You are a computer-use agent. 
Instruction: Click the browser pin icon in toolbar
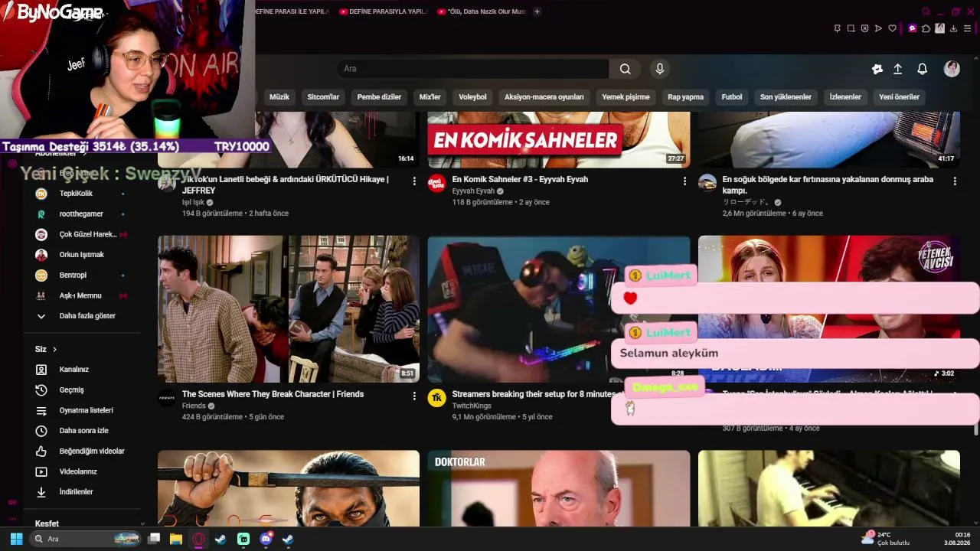click(837, 28)
